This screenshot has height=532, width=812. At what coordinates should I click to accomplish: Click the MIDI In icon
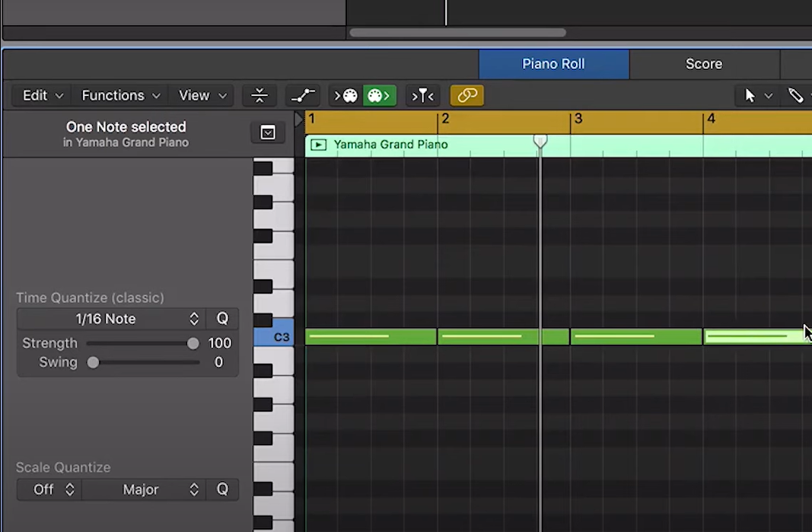click(x=349, y=95)
